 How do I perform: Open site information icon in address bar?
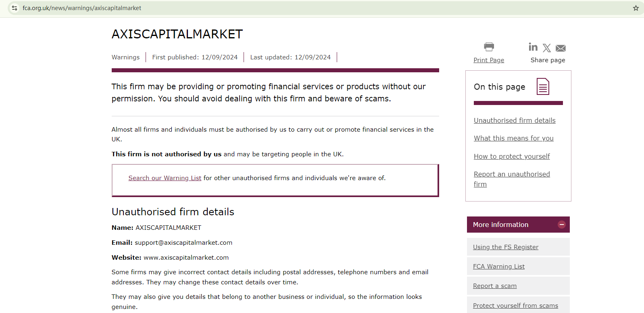(x=15, y=8)
